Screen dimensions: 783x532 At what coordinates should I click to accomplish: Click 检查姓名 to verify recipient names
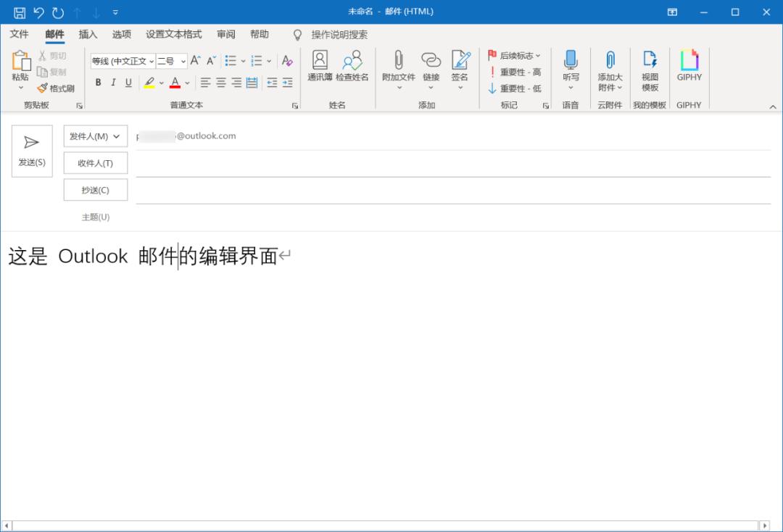[355, 70]
